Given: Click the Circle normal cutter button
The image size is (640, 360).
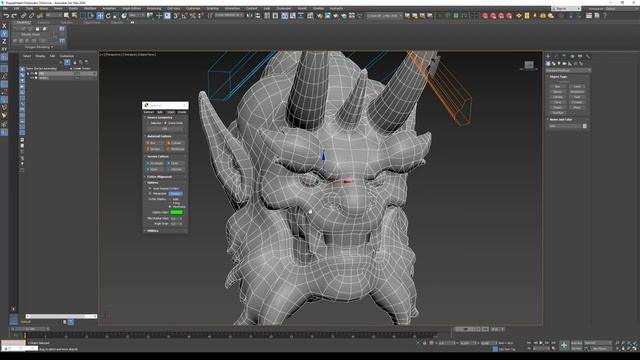Looking at the screenshot, I should (175, 163).
